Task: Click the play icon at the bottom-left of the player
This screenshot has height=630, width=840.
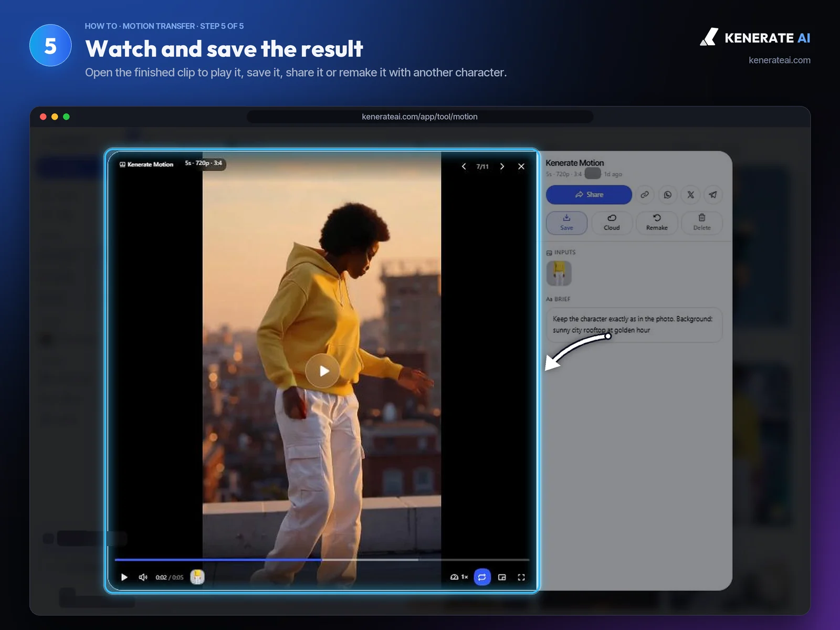Action: [x=124, y=577]
